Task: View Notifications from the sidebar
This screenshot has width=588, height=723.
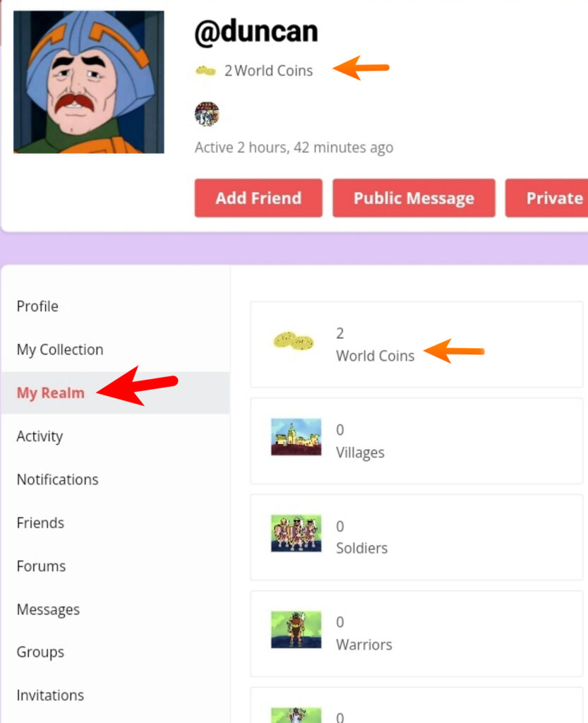Action: click(x=58, y=479)
